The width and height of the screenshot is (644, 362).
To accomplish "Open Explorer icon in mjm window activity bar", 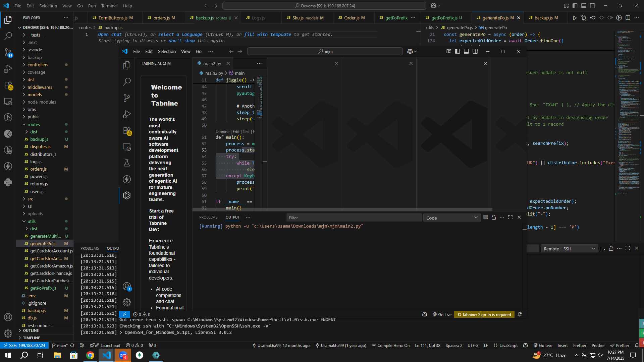I will (x=127, y=65).
